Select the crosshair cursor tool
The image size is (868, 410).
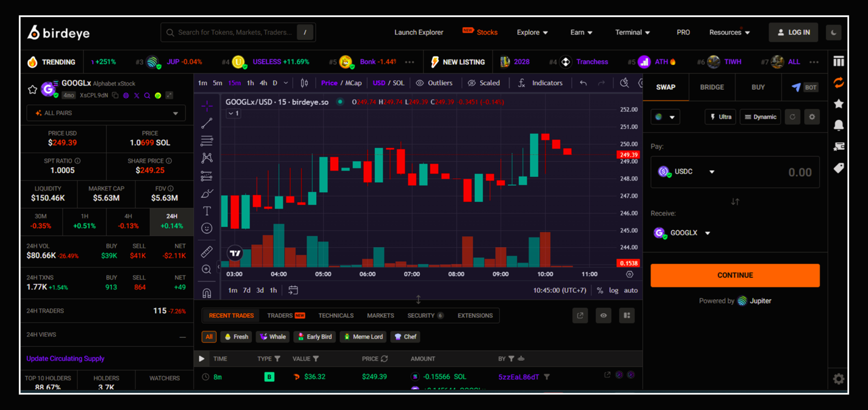[207, 106]
